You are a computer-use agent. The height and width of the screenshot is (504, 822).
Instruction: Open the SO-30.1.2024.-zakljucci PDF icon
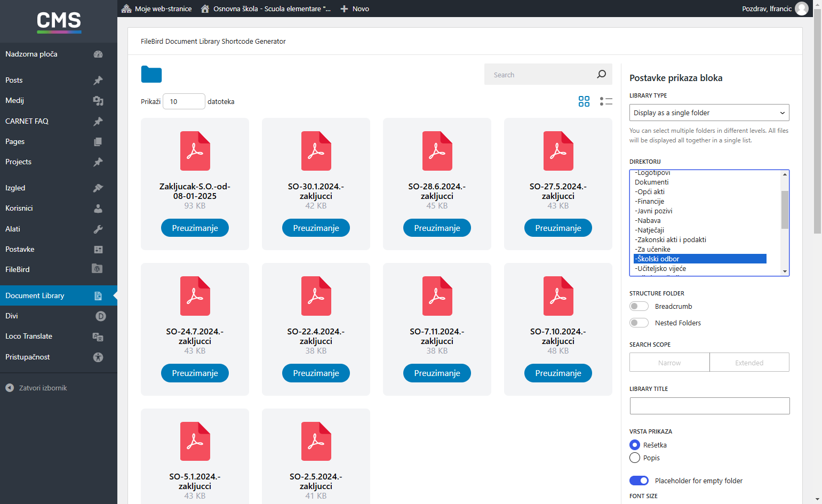point(316,151)
